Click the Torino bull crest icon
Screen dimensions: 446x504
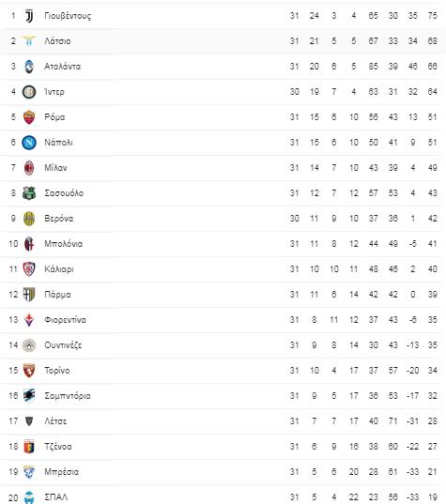click(x=29, y=371)
